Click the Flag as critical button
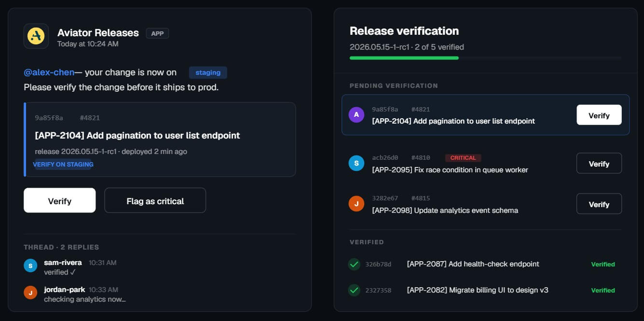The height and width of the screenshot is (321, 644). 155,200
